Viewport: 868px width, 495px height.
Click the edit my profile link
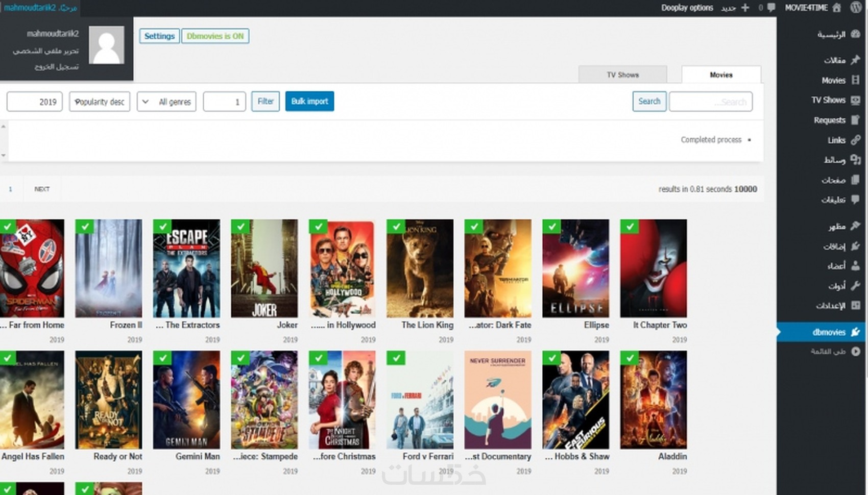pyautogui.click(x=46, y=51)
